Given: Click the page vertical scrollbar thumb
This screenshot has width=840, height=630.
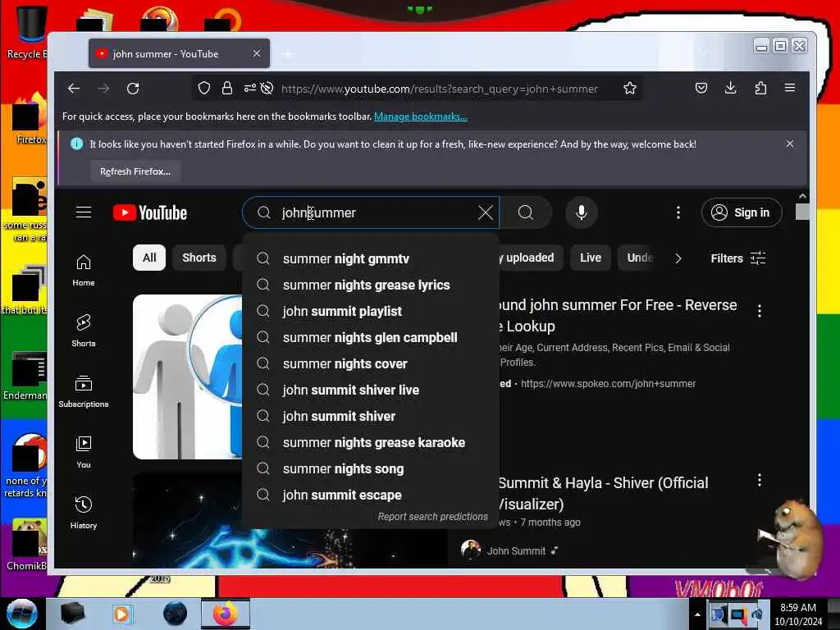Looking at the screenshot, I should click(802, 212).
